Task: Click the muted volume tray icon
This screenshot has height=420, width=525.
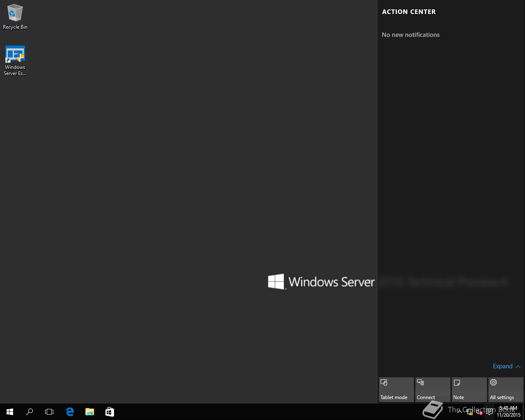Action: (x=479, y=412)
